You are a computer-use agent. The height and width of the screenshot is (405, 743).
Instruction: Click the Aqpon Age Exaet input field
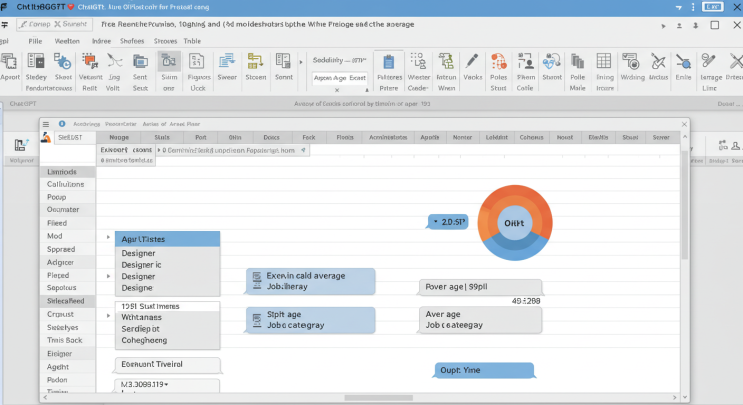click(x=340, y=78)
